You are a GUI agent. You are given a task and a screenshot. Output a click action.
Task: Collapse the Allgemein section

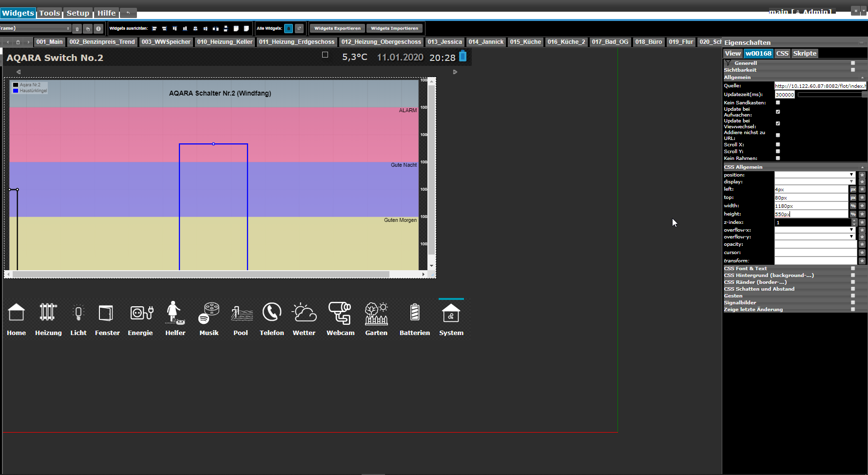(x=862, y=78)
